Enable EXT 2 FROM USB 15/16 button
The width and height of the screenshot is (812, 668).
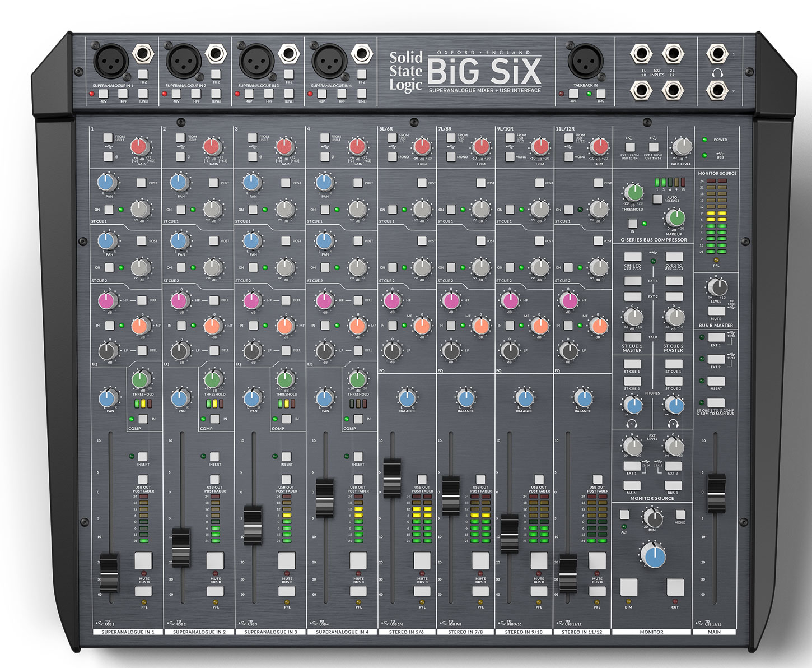tap(654, 148)
